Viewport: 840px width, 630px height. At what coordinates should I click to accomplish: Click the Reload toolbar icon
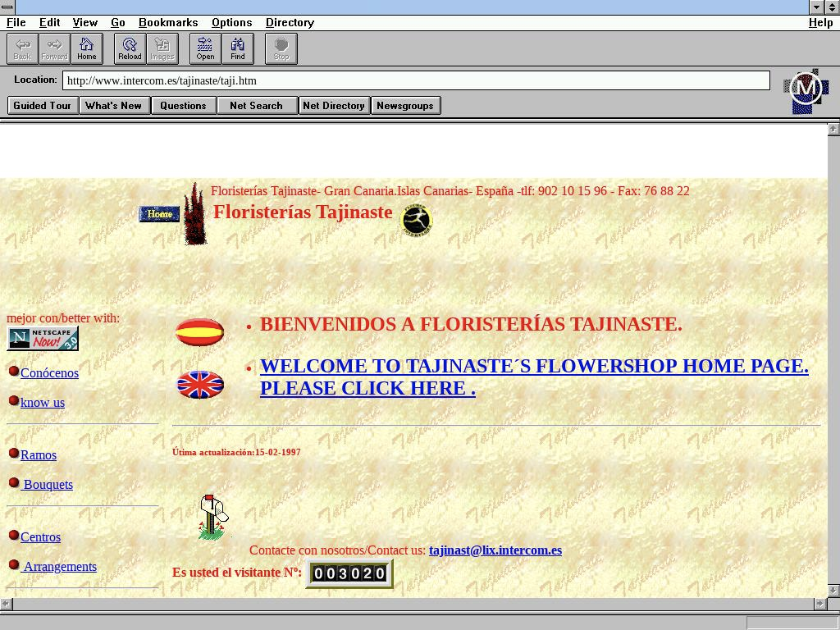(130, 48)
